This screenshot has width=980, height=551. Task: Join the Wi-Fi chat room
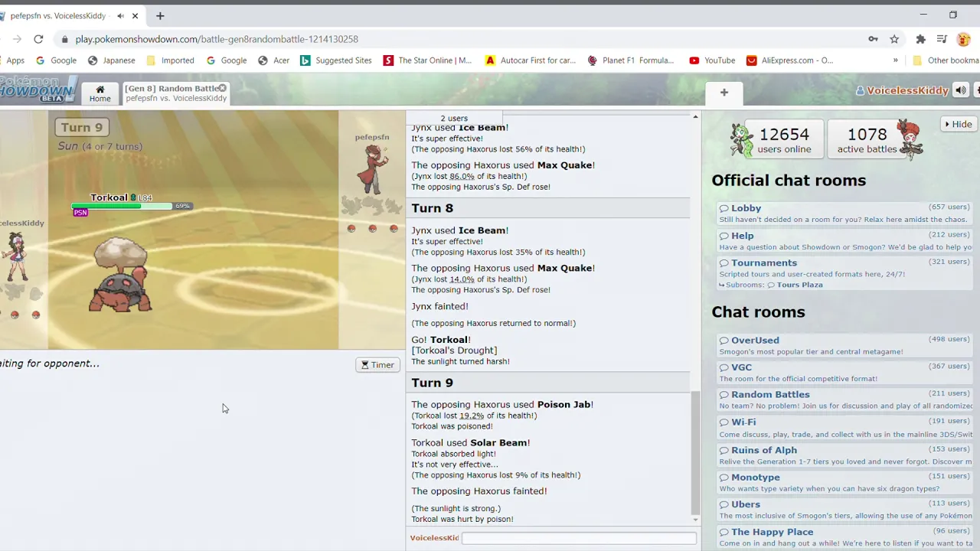(x=845, y=428)
